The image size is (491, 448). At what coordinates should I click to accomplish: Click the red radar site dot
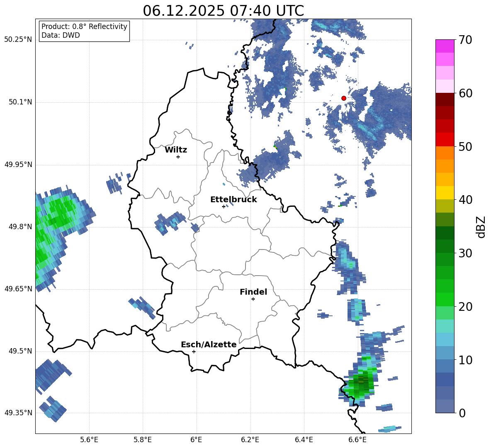point(343,98)
